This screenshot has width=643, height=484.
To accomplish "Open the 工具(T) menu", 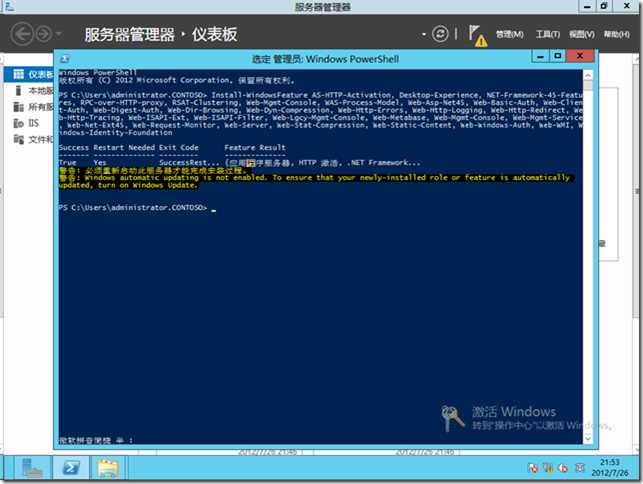I will click(x=547, y=34).
